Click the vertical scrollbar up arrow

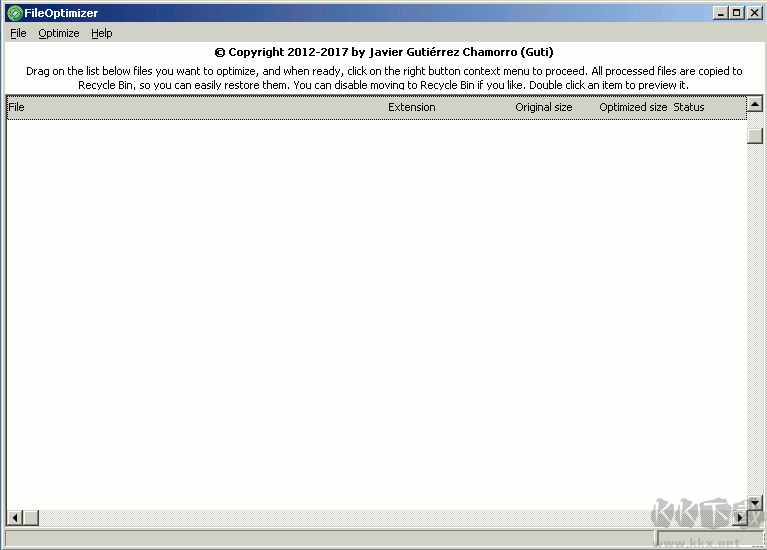[755, 104]
